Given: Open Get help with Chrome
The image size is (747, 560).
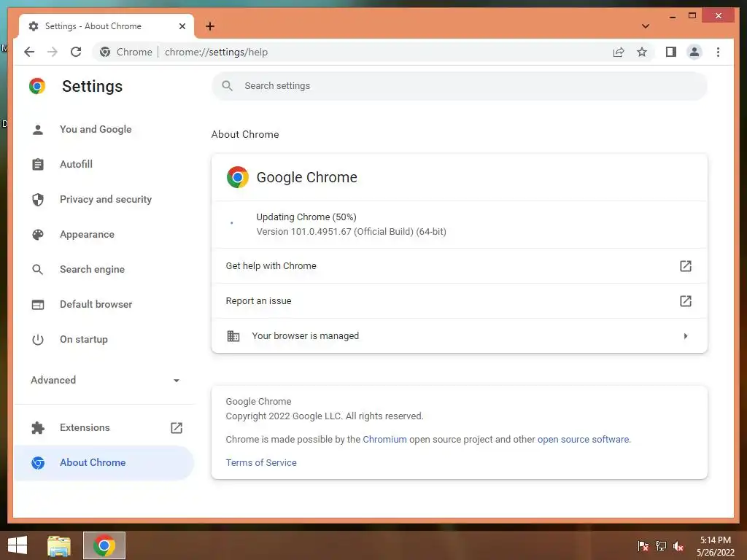Looking at the screenshot, I should click(x=460, y=265).
